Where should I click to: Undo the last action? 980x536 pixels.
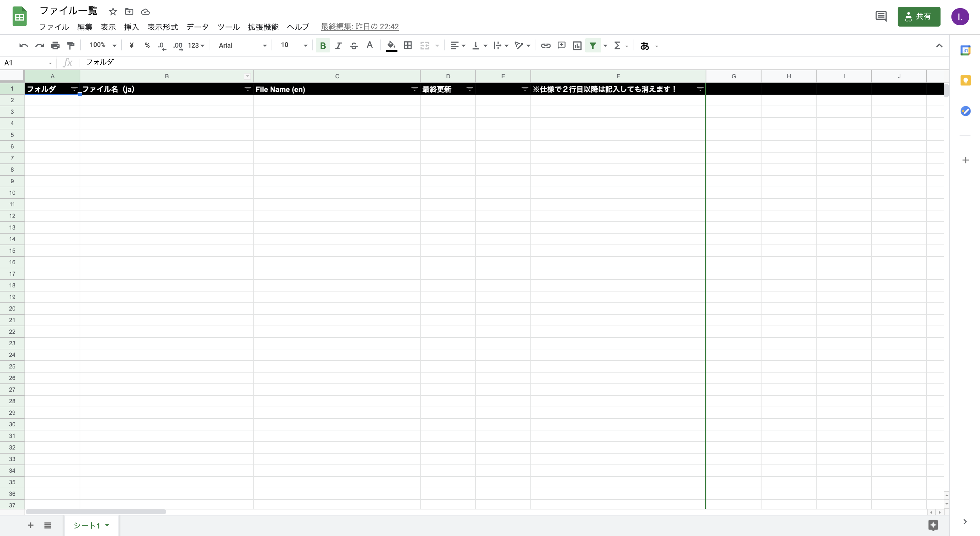coord(23,45)
